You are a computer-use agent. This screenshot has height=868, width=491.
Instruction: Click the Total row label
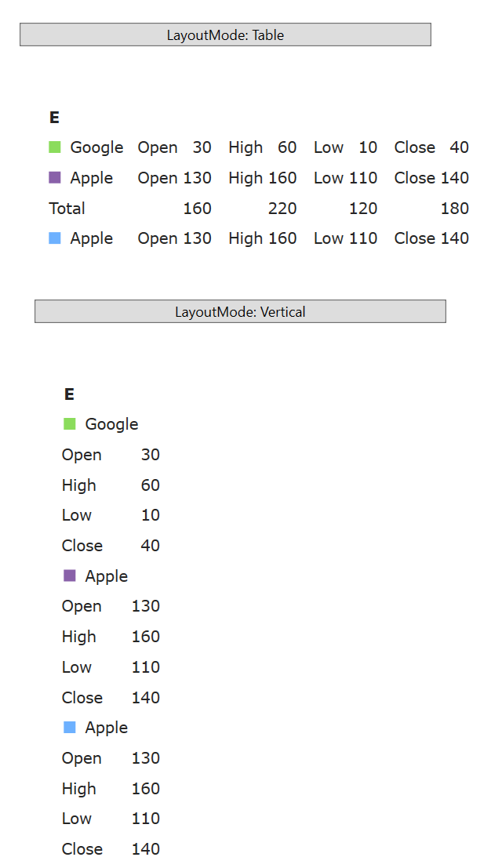(x=67, y=208)
